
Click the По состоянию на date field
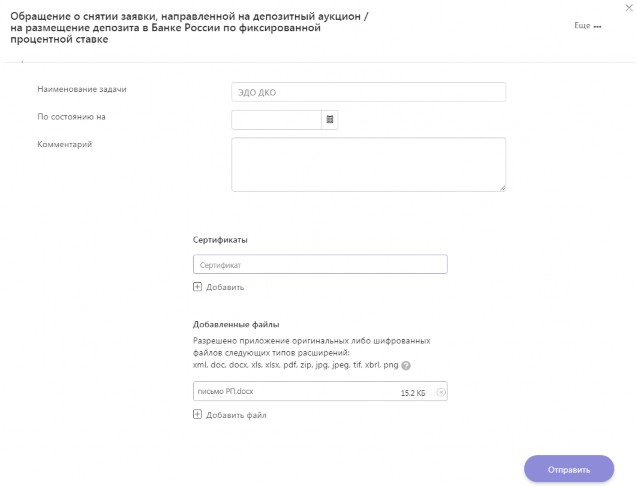(276, 120)
